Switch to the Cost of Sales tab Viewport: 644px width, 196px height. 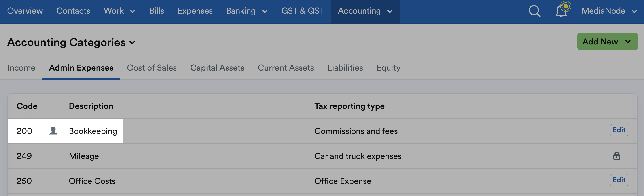[x=152, y=68]
